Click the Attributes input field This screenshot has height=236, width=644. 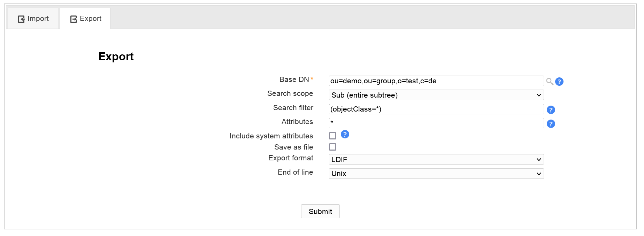[x=436, y=123]
